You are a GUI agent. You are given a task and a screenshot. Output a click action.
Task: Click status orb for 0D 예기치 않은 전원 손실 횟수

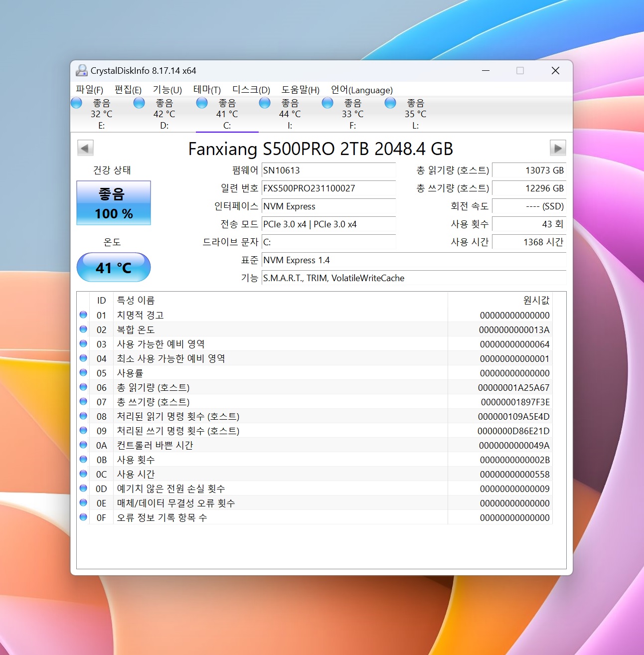coord(83,488)
